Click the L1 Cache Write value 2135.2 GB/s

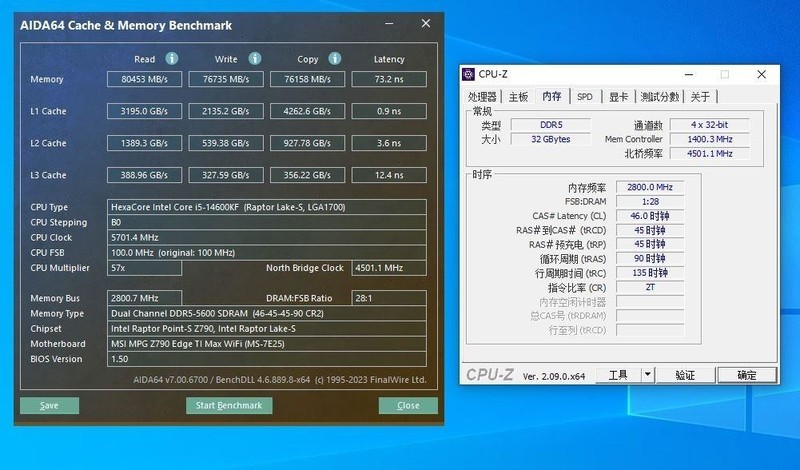(226, 111)
